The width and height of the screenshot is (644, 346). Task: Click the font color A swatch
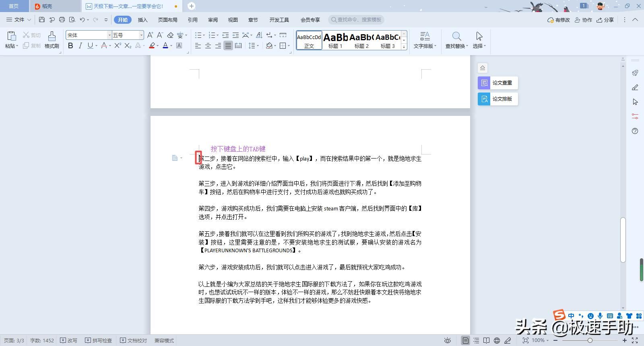pos(165,46)
